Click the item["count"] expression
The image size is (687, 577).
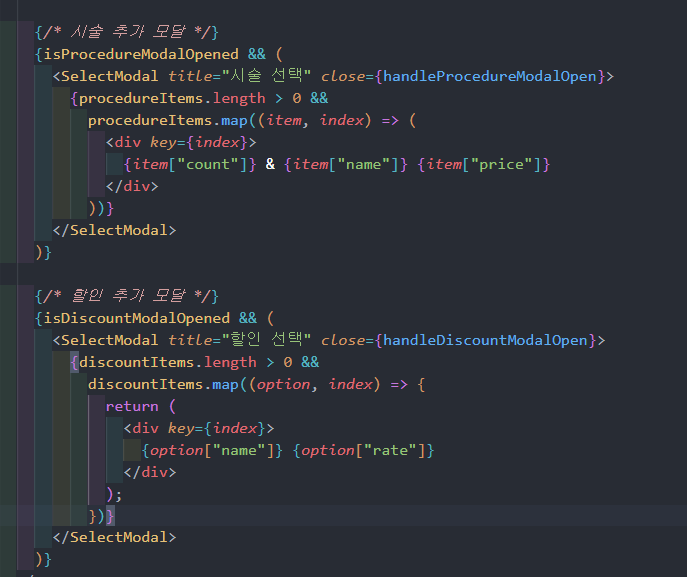click(190, 165)
